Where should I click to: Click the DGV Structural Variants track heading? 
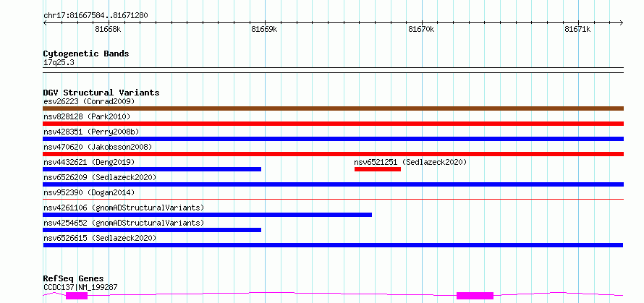click(x=101, y=93)
